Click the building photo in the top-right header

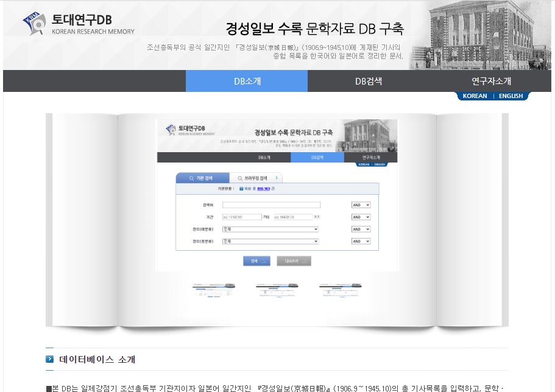(481, 35)
